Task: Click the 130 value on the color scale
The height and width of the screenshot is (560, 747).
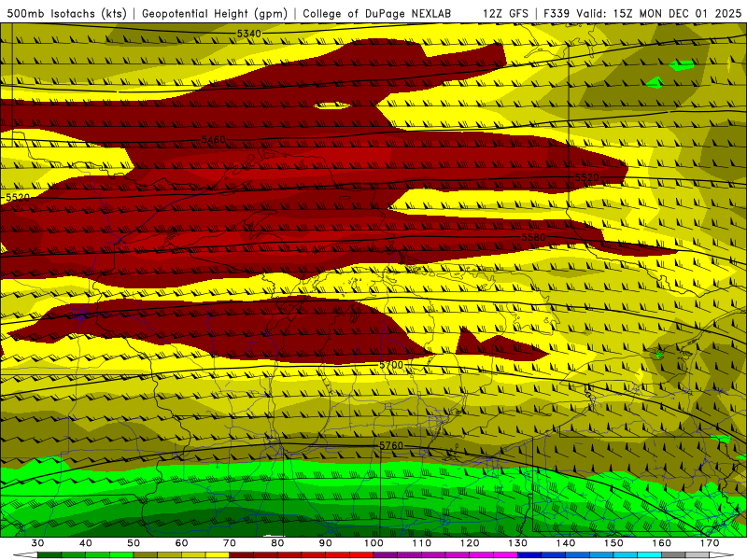Action: 517,543
